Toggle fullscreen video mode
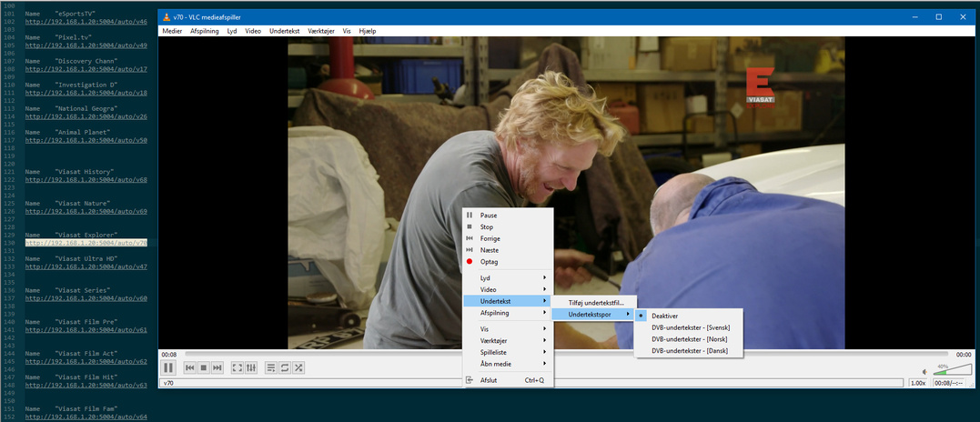 coord(237,367)
